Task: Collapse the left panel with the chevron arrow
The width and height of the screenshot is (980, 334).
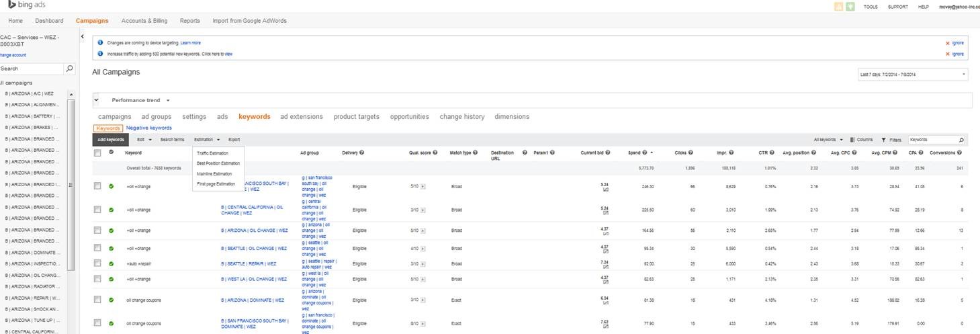Action: coord(82,38)
